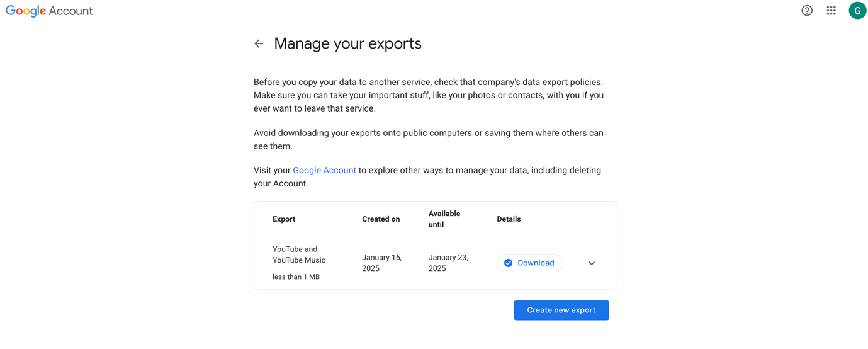Open the Help icon in the header
Viewport: 868px width, 349px height.
807,11
